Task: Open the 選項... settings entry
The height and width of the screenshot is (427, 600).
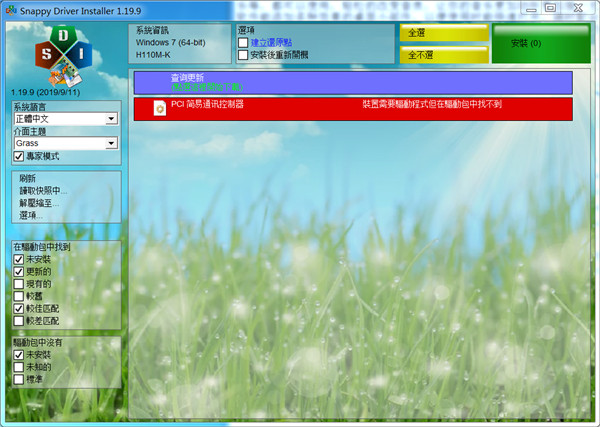Action: pos(32,215)
